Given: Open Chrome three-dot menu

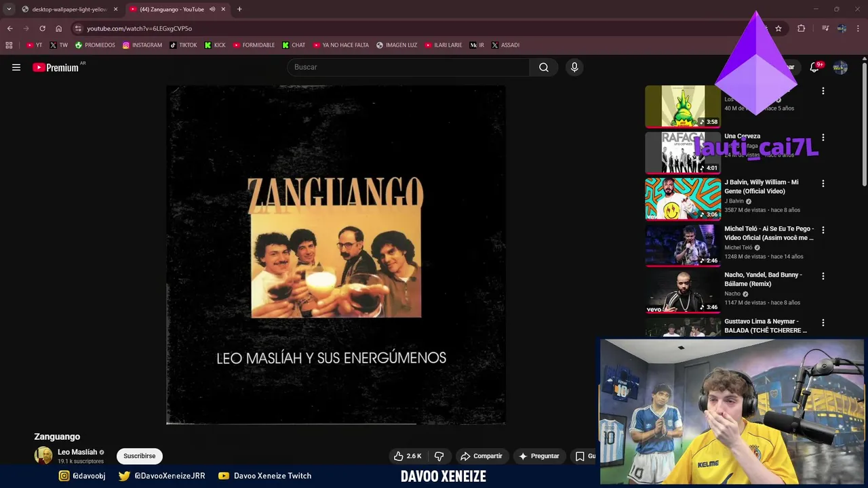Looking at the screenshot, I should pos(859,28).
